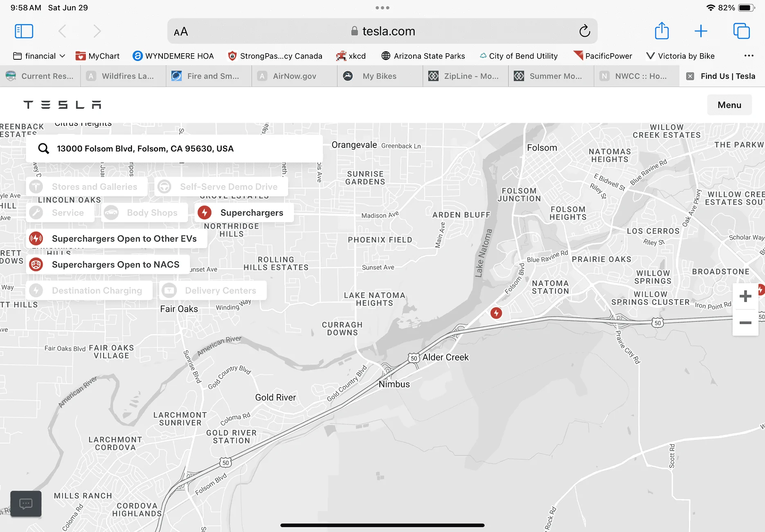
Task: Click the red Supercharger pin near Natoma Station
Action: (x=496, y=313)
